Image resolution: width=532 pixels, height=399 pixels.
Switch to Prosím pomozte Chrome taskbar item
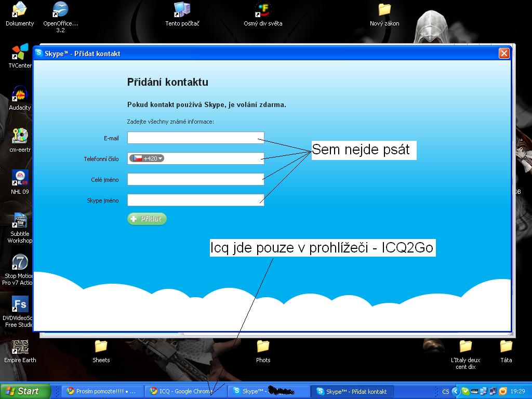[102, 391]
